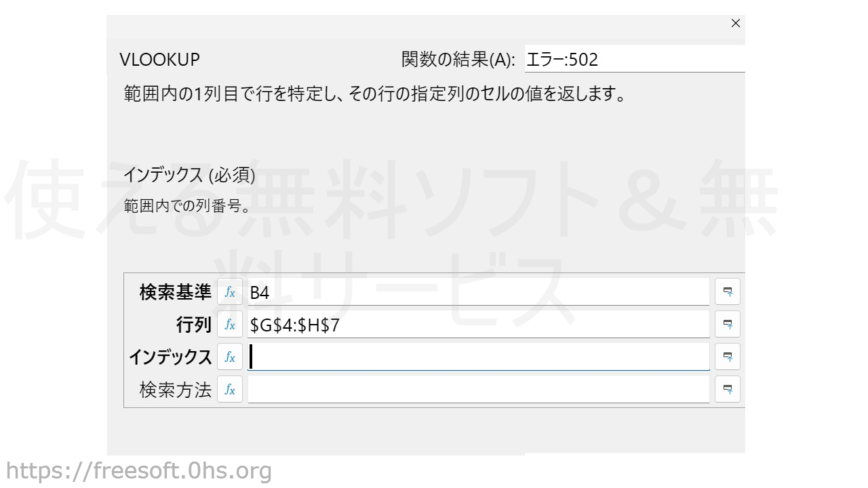868x488 pixels.
Task: Click the fx button beside インデックス
Action: [x=230, y=357]
